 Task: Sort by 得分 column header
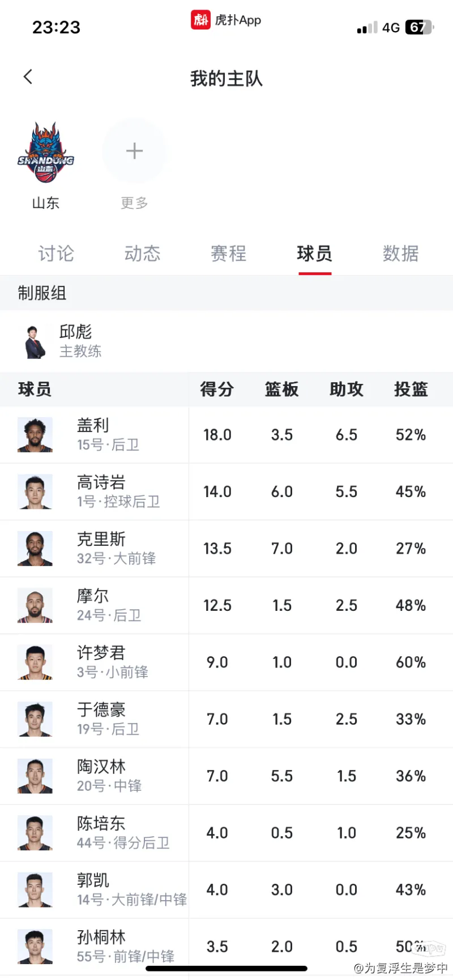[217, 390]
